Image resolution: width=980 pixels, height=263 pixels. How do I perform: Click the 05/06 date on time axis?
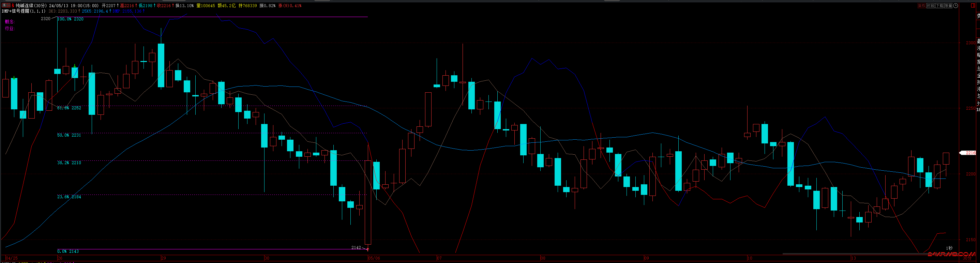pyautogui.click(x=374, y=258)
